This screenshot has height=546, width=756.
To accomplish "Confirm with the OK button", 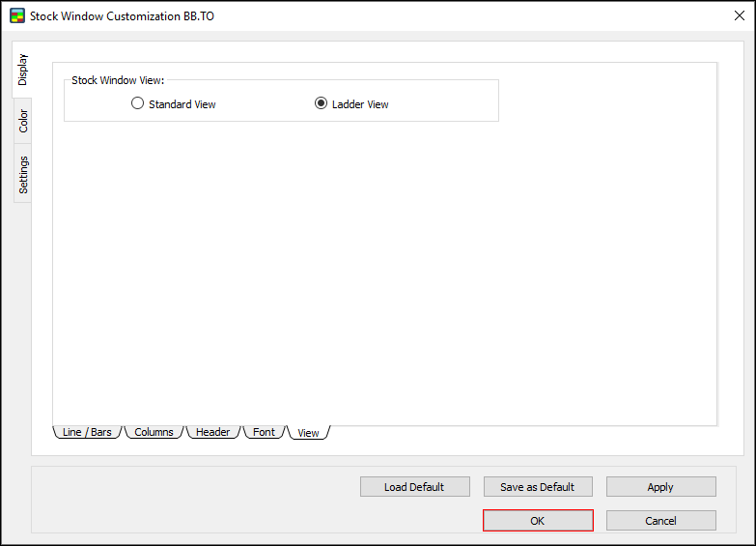I will click(x=538, y=521).
